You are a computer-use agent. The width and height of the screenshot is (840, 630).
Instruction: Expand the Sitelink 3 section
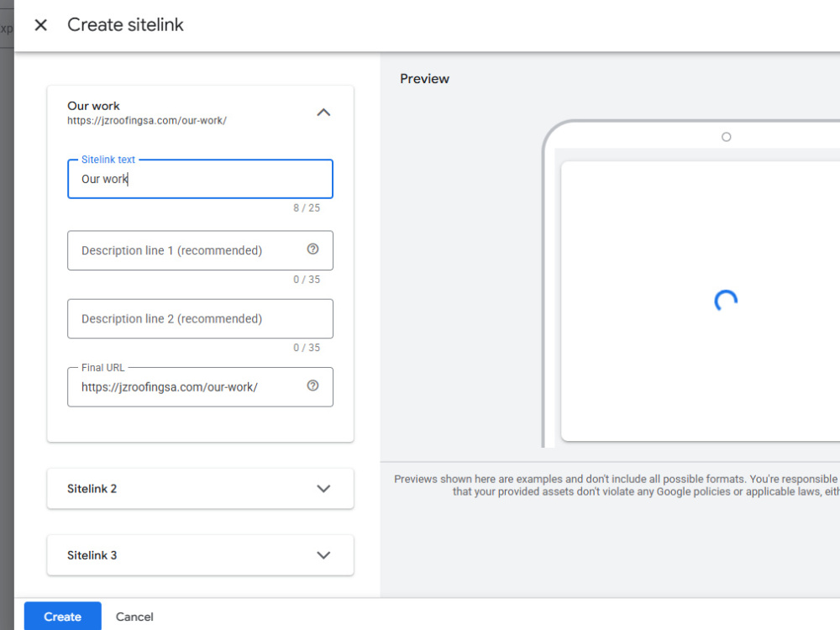(x=323, y=555)
